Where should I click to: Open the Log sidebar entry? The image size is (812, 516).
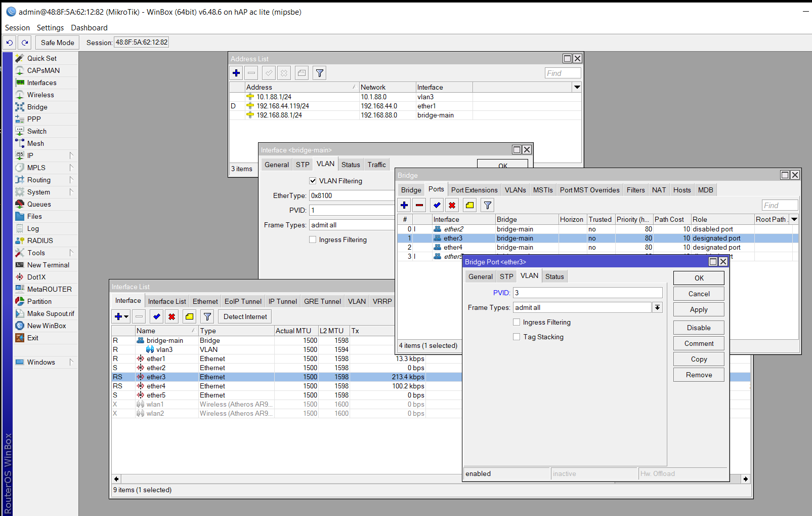(33, 228)
